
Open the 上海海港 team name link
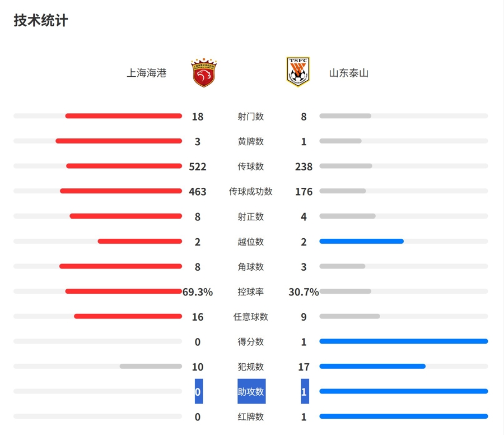[x=147, y=73]
